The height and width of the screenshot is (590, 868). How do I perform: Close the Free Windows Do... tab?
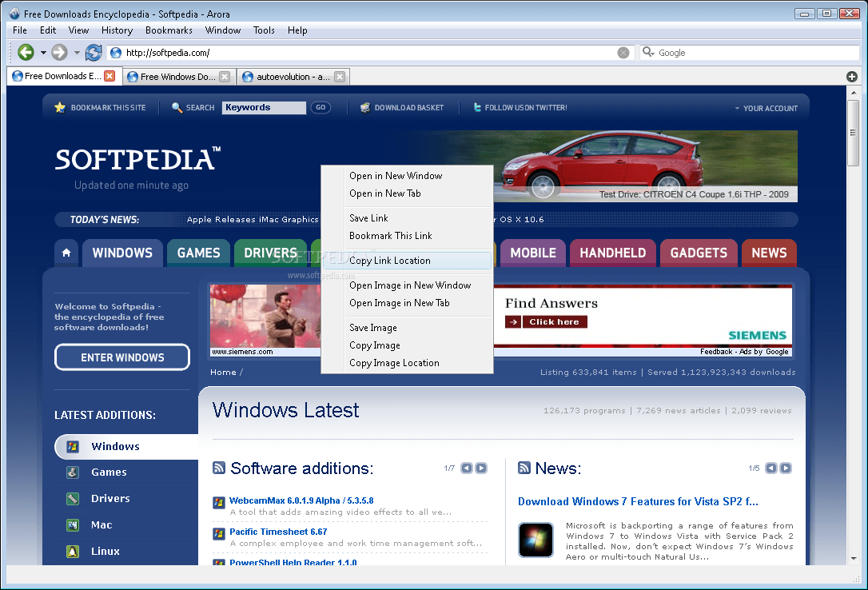(225, 77)
